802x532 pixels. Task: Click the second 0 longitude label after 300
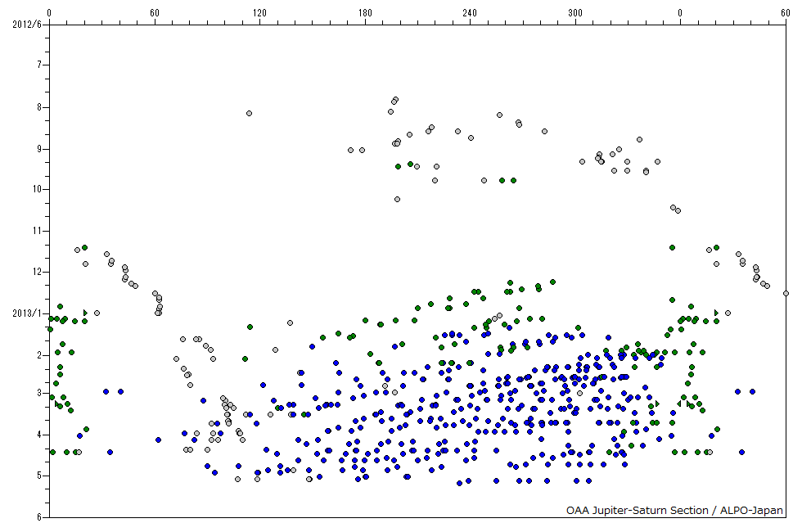click(x=680, y=13)
